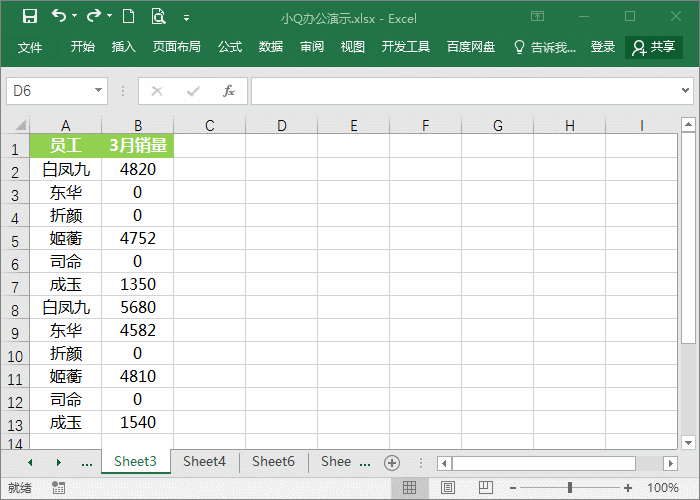Click the 3月销量 header cell

138,146
